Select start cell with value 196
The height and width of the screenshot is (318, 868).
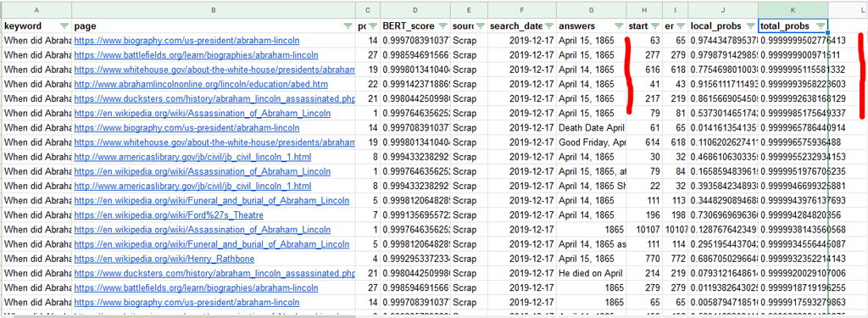pyautogui.click(x=644, y=215)
